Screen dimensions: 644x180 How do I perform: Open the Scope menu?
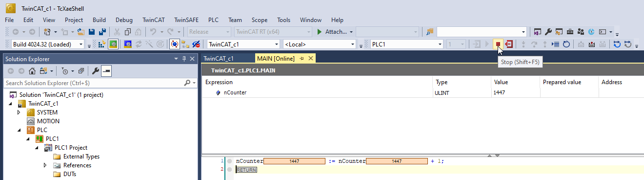260,20
